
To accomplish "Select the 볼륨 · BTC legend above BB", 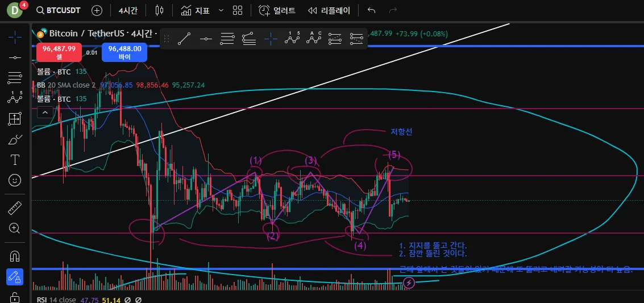I will (x=54, y=72).
